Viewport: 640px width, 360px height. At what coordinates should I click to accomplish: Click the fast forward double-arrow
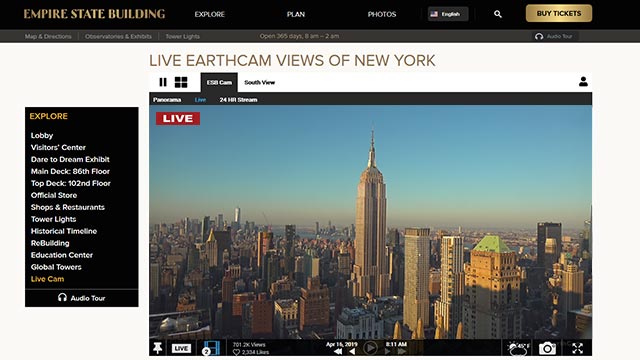click(402, 351)
